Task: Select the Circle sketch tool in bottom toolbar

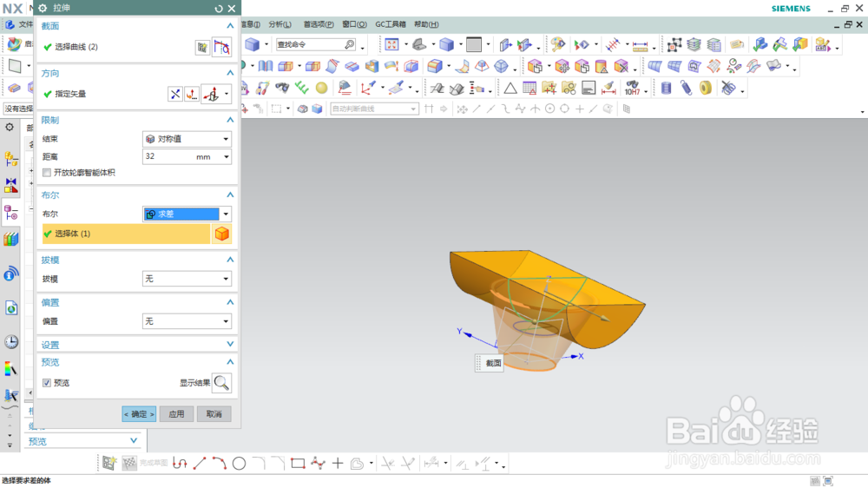Action: [x=240, y=464]
